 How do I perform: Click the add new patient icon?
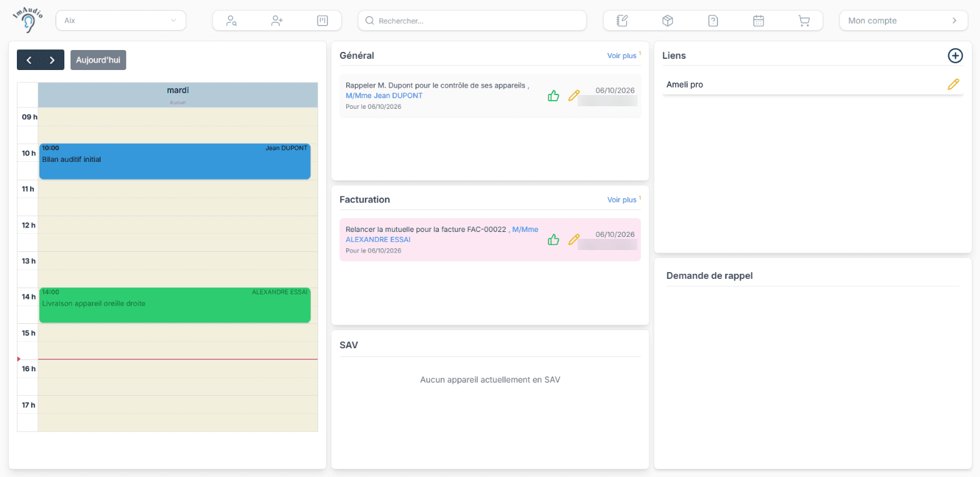pos(277,21)
